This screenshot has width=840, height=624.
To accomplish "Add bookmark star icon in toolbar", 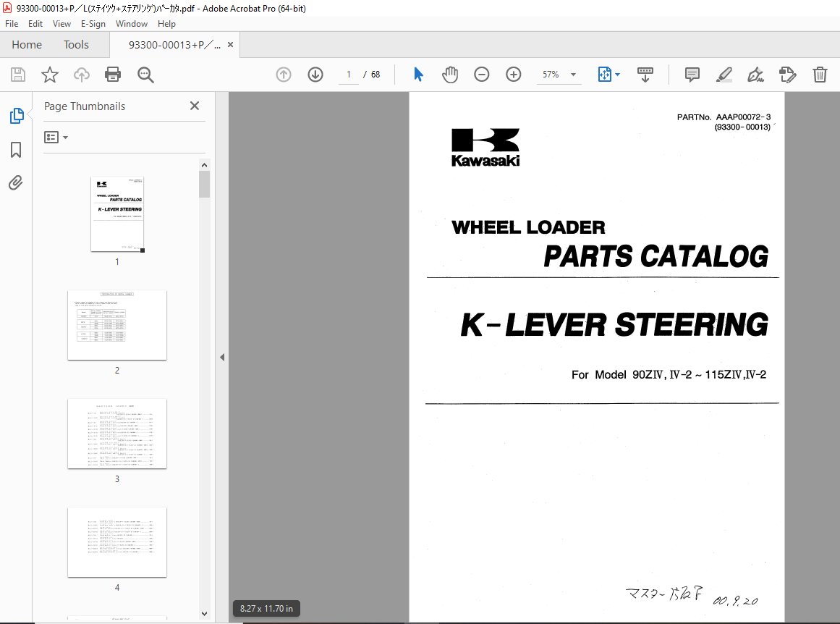I will tap(49, 75).
